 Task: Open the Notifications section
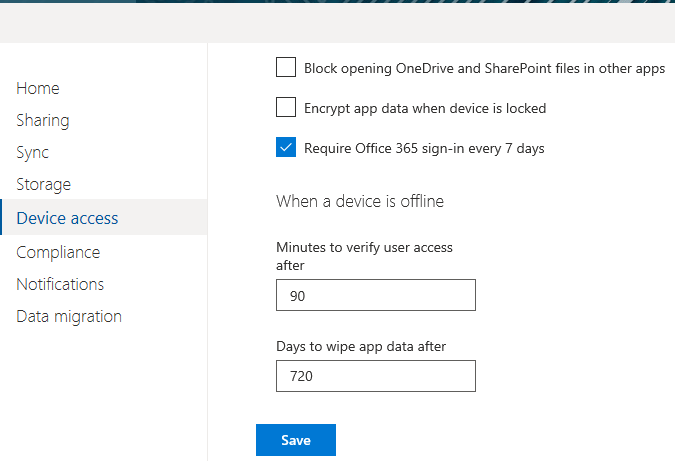coord(60,284)
